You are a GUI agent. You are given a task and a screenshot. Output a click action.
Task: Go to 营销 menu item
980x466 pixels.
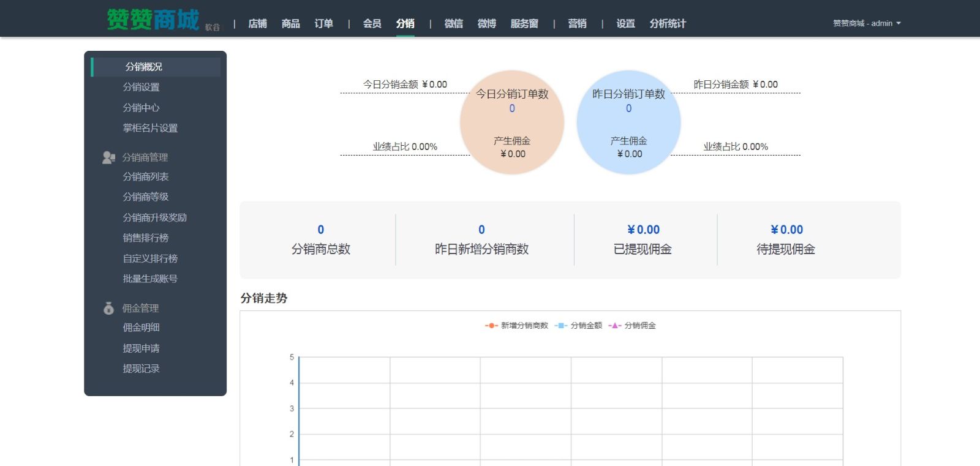[577, 23]
